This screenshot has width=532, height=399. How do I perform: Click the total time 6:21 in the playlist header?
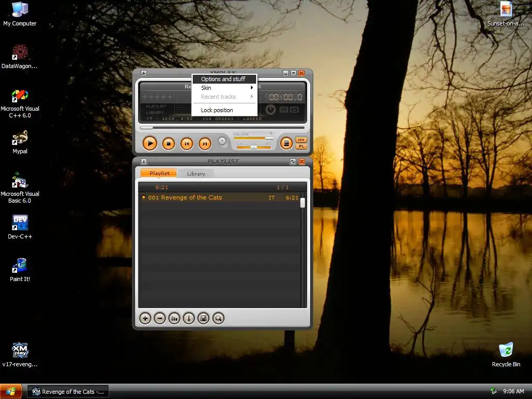(162, 187)
